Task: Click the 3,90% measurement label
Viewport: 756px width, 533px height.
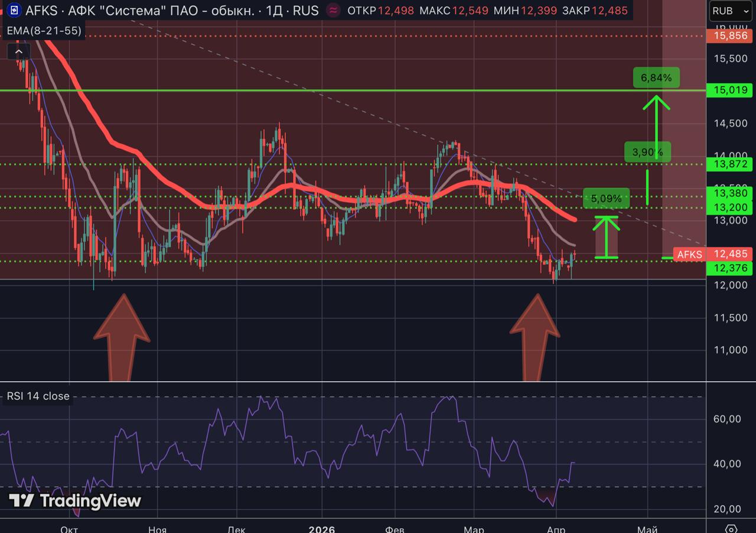Action: (647, 152)
